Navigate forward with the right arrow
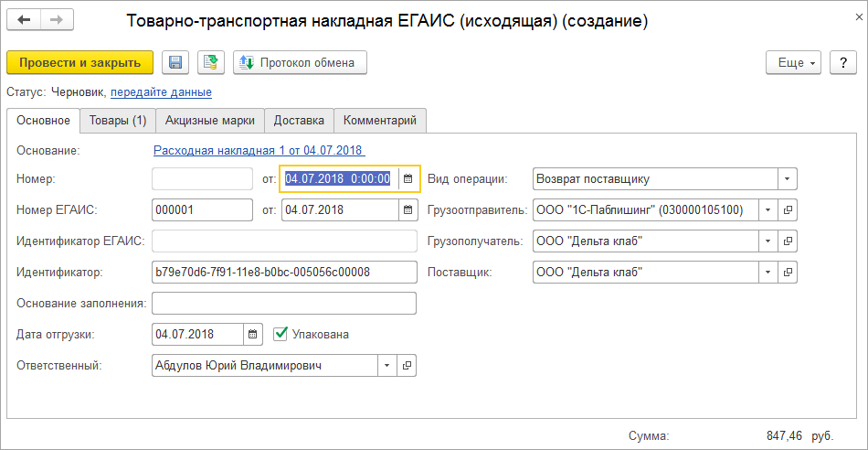Image resolution: width=868 pixels, height=450 pixels. click(56, 20)
